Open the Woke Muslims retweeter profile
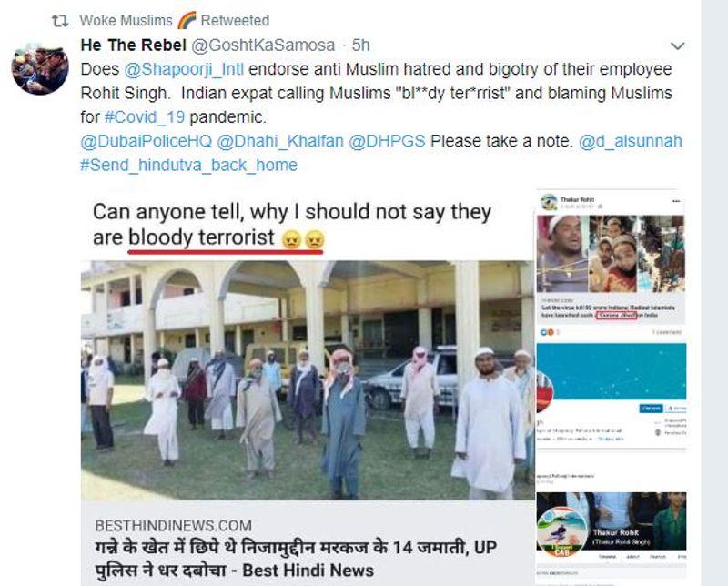This screenshot has height=586, width=728. pos(126,20)
